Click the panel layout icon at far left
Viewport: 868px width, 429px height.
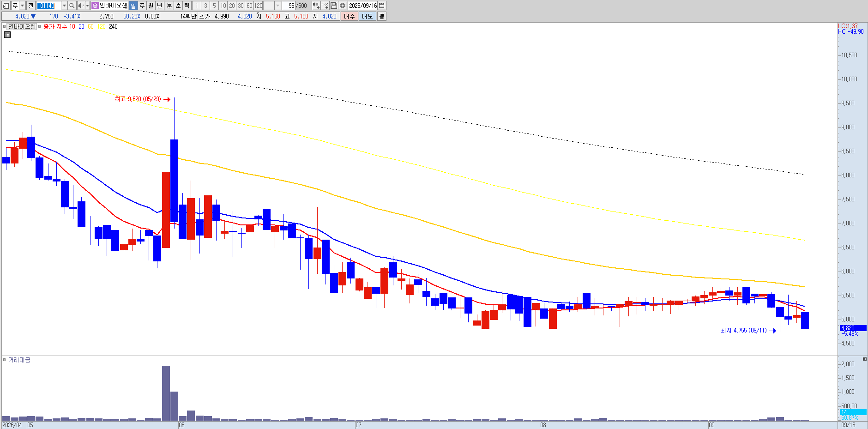tap(6, 6)
